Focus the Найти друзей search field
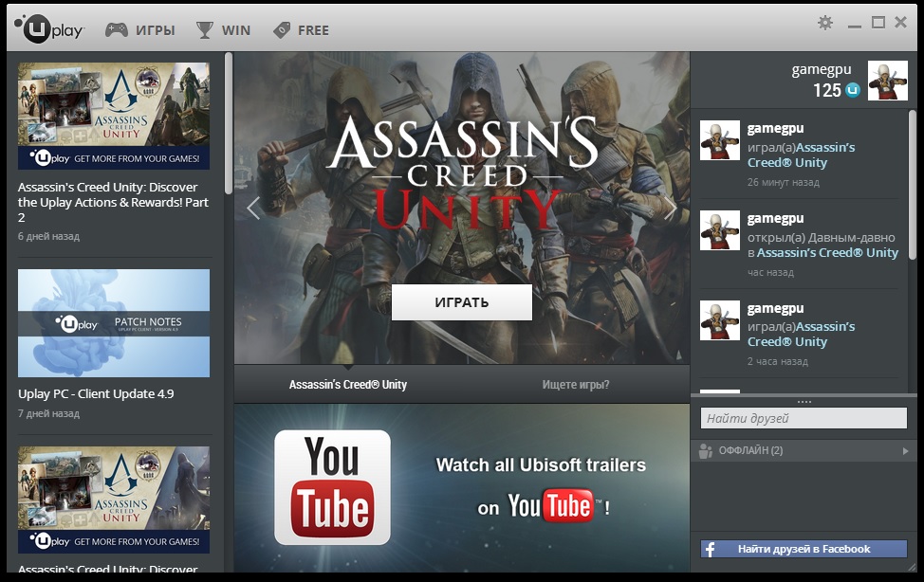The image size is (924, 582). 804,418
